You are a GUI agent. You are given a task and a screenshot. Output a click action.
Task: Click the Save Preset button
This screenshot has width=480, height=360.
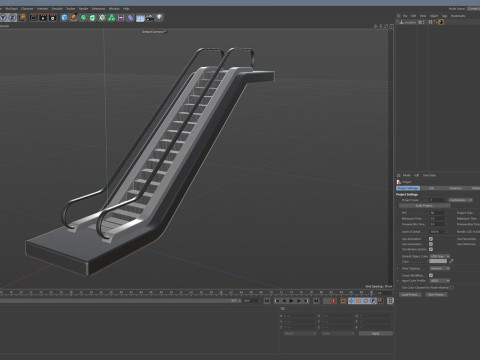436,295
